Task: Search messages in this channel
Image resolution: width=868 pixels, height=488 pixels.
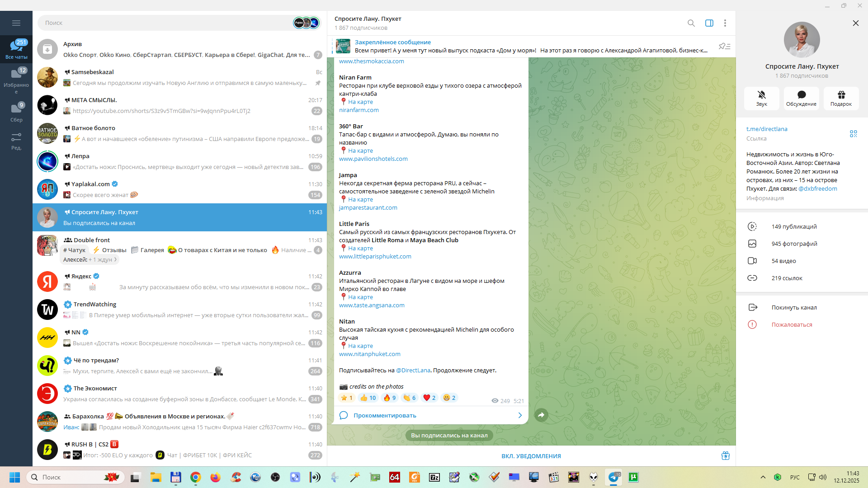Action: point(691,23)
